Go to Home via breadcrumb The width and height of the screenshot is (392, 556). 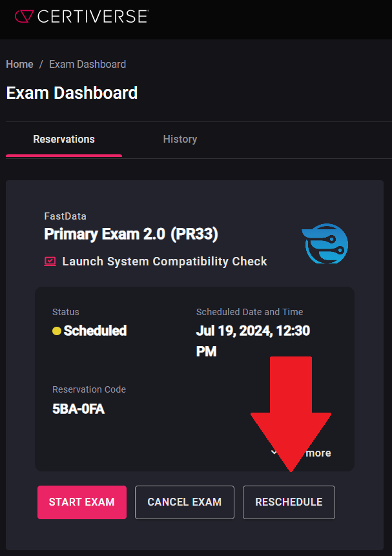point(19,64)
